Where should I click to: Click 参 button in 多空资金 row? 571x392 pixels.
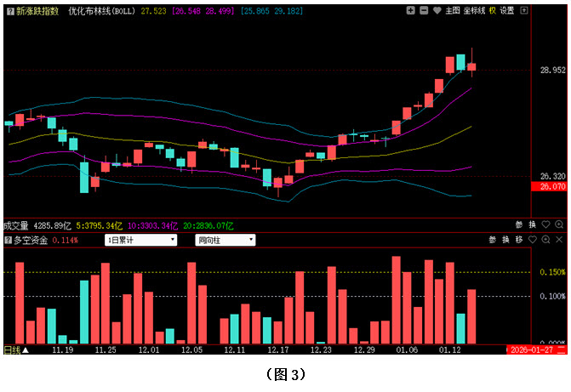(494, 241)
